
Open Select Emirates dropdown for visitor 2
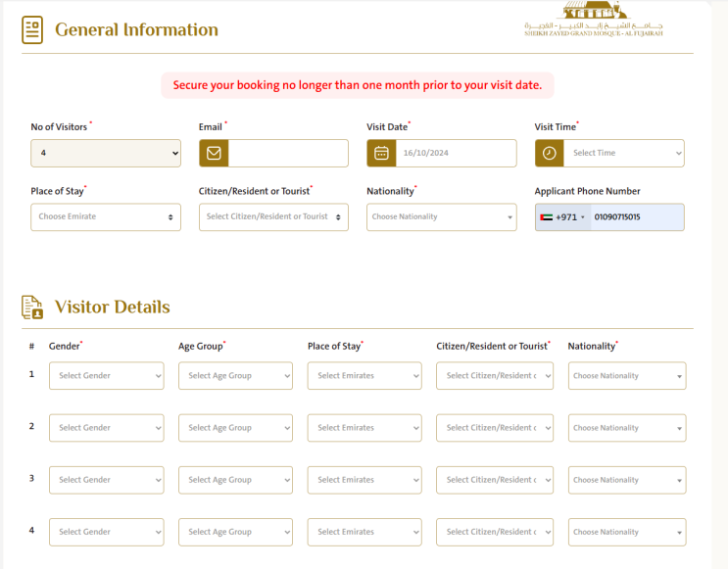(364, 428)
